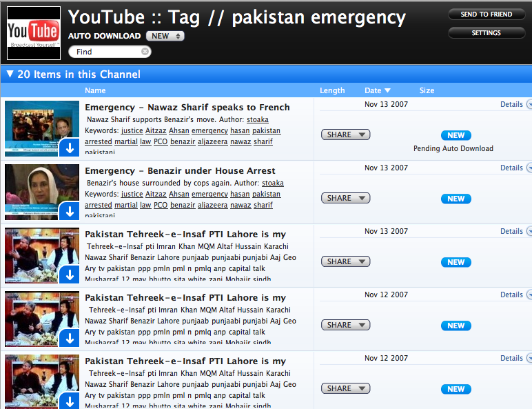This screenshot has width=532, height=409.
Task: Sort the list by Date column
Action: [x=378, y=90]
